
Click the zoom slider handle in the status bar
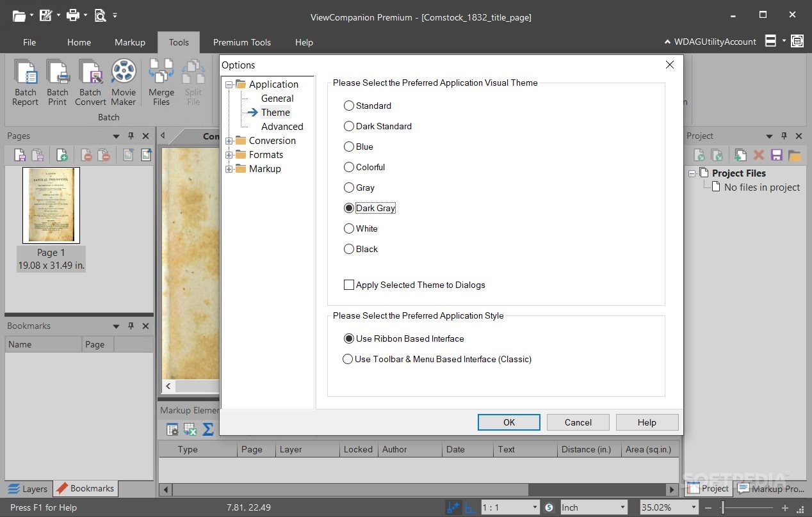722,507
